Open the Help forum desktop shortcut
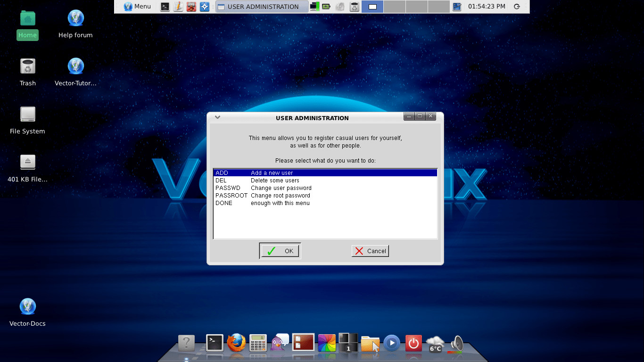The image size is (644, 362). (x=75, y=25)
